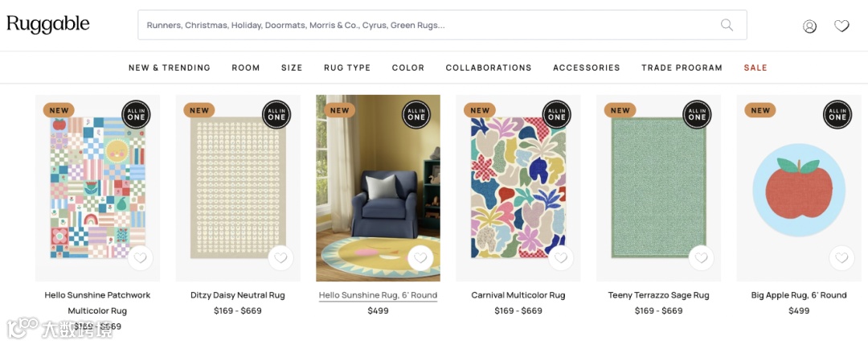
Task: Click All In One badge on Carnival rug
Action: tap(556, 114)
